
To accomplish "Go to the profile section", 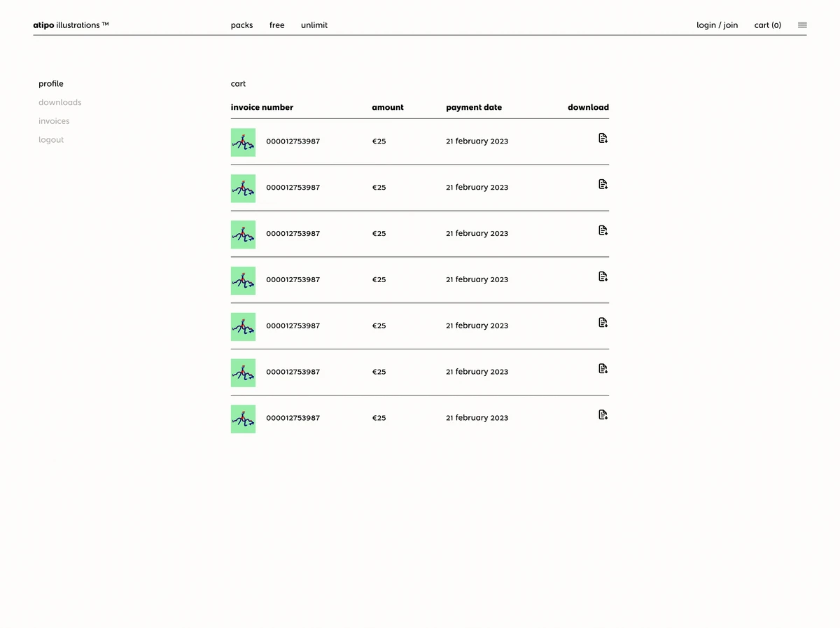I will (50, 83).
